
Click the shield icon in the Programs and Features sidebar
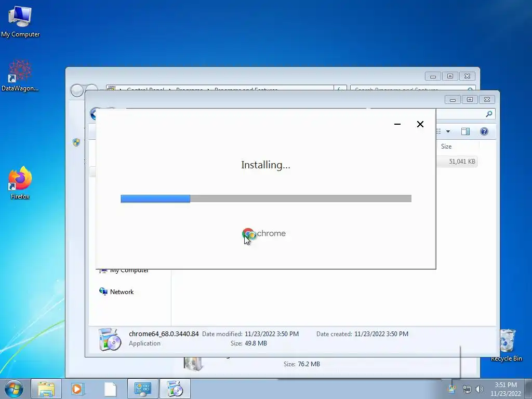[76, 142]
